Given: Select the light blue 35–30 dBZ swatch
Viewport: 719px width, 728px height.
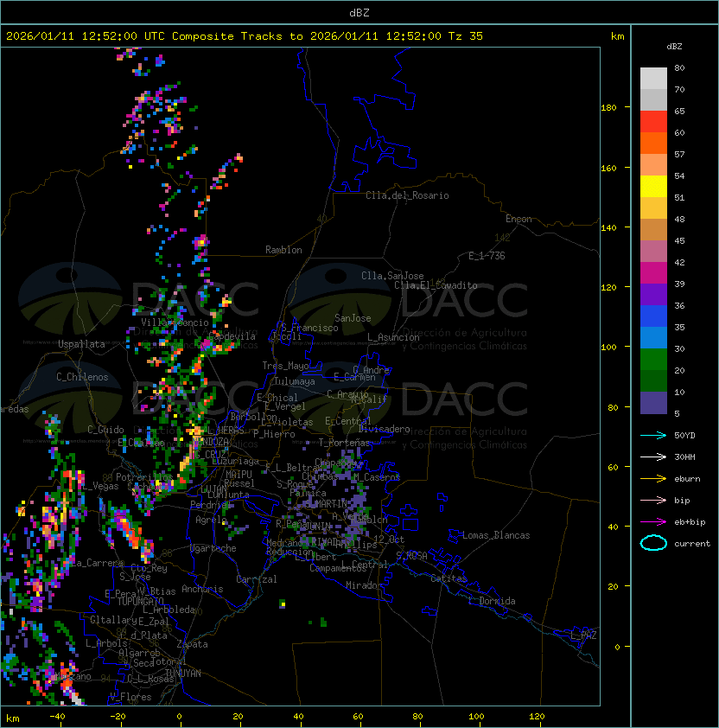Looking at the screenshot, I should click(653, 337).
